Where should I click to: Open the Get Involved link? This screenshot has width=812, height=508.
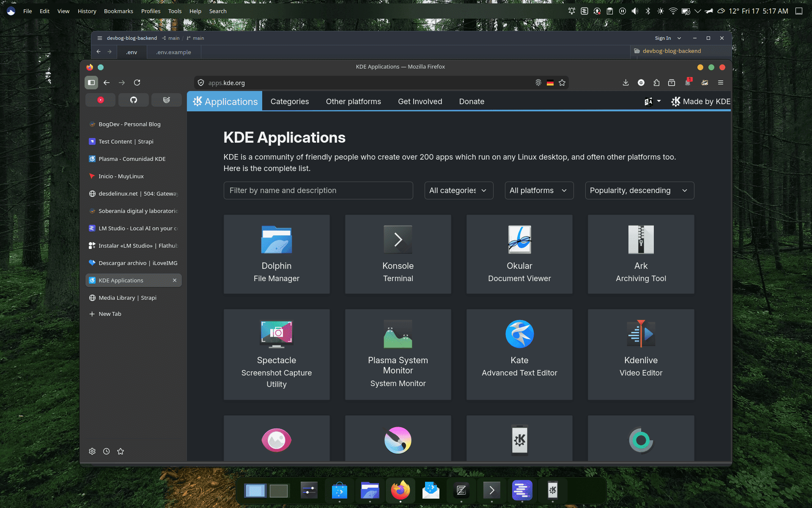click(x=420, y=102)
